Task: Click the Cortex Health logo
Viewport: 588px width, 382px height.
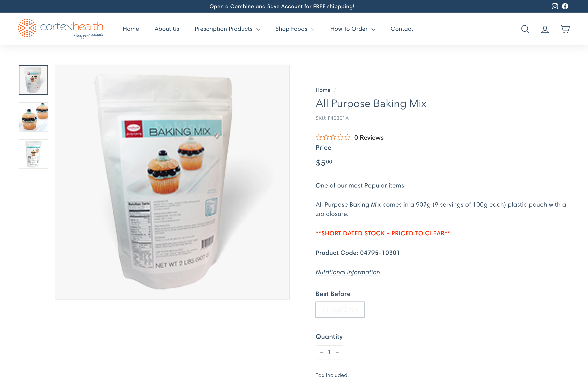Action: click(60, 29)
